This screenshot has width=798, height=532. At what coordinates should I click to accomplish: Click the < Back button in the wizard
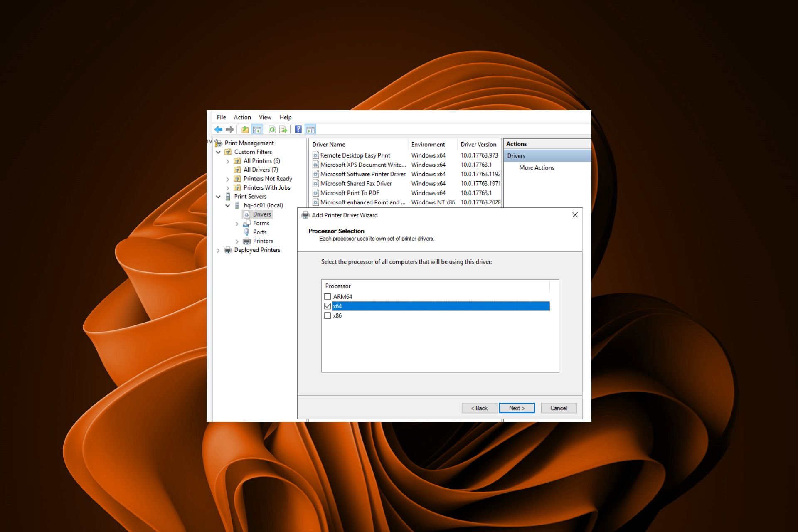[480, 408]
